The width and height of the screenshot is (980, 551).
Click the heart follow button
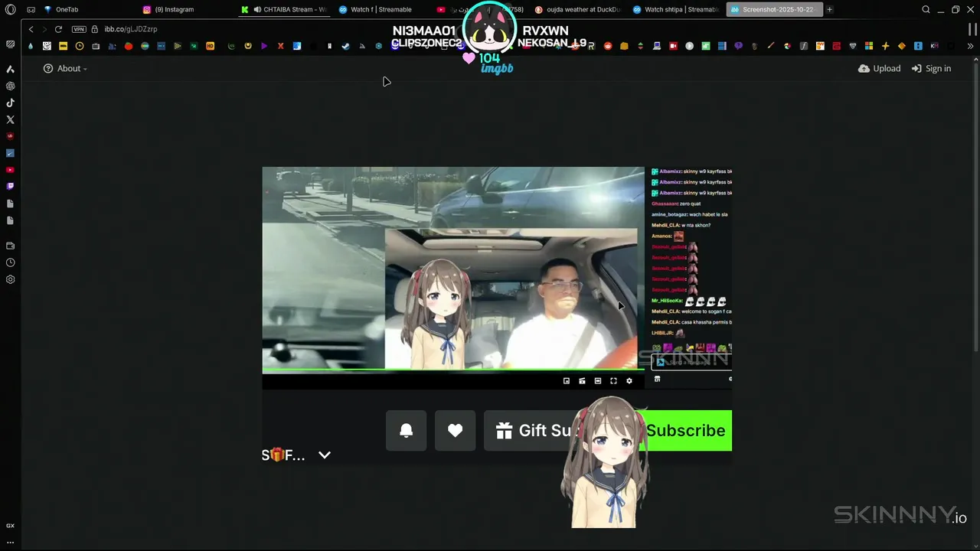click(456, 431)
